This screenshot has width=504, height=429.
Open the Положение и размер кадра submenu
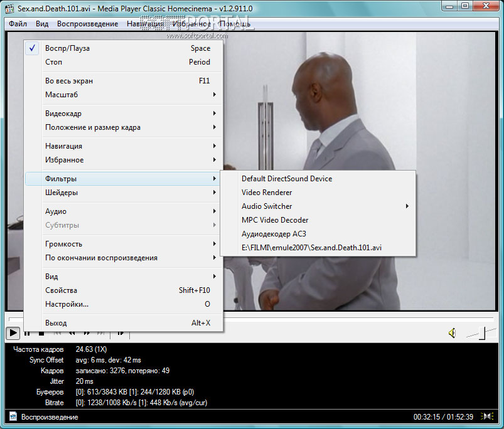pyautogui.click(x=123, y=127)
